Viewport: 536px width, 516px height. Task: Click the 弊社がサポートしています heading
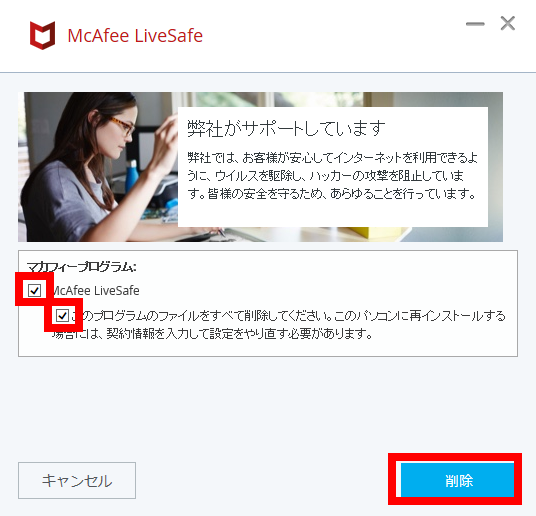[x=286, y=129]
